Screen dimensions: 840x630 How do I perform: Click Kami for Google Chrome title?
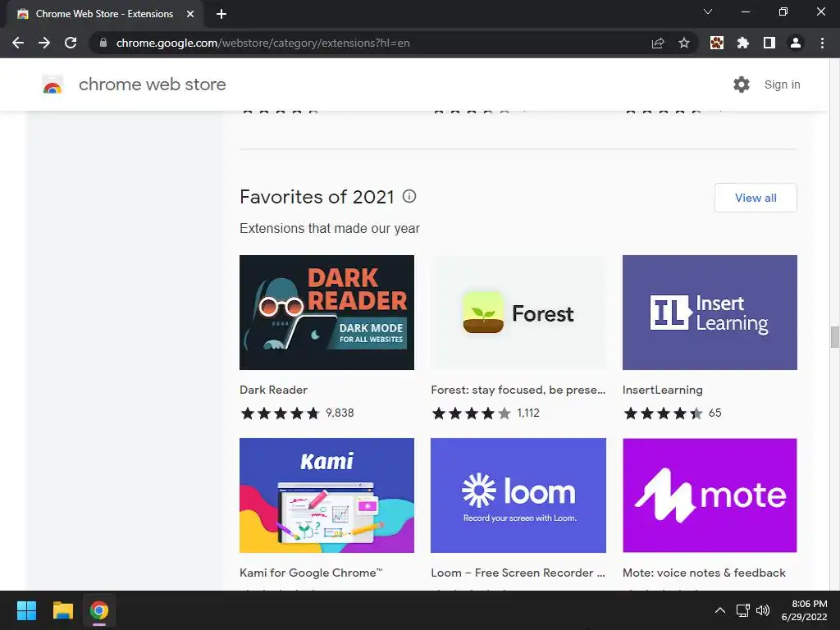(x=311, y=573)
